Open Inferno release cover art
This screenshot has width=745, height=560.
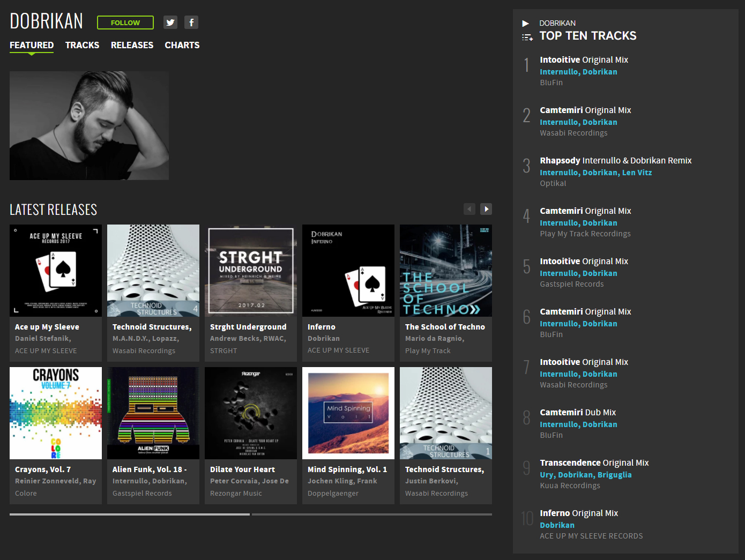coord(348,271)
